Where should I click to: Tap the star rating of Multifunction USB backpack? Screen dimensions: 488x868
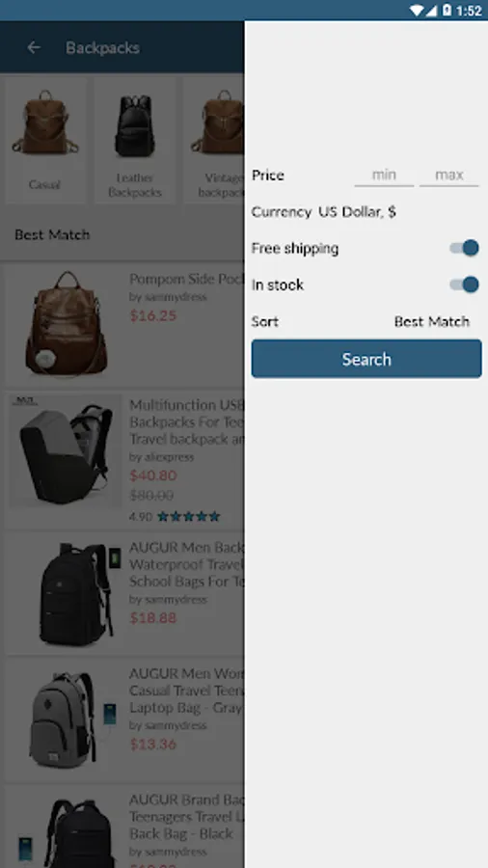[x=189, y=517]
